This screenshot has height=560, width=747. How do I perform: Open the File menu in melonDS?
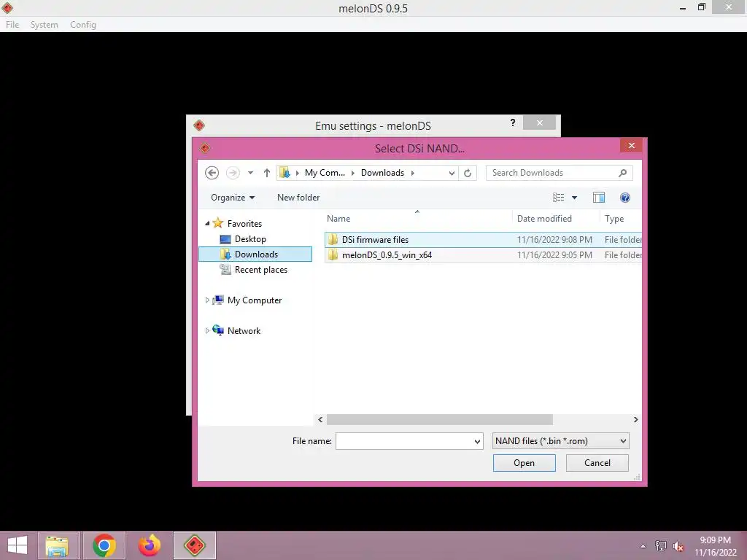[x=12, y=25]
